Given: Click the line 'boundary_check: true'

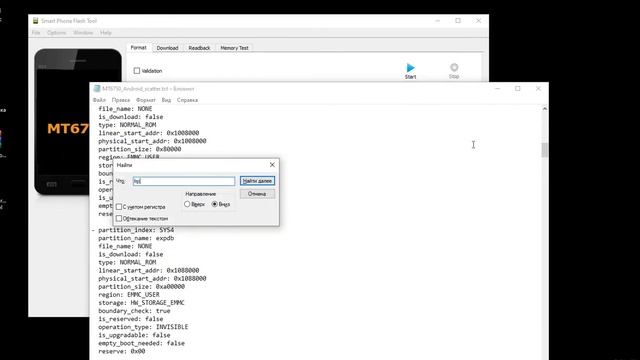Looking at the screenshot, I should click(x=134, y=311).
